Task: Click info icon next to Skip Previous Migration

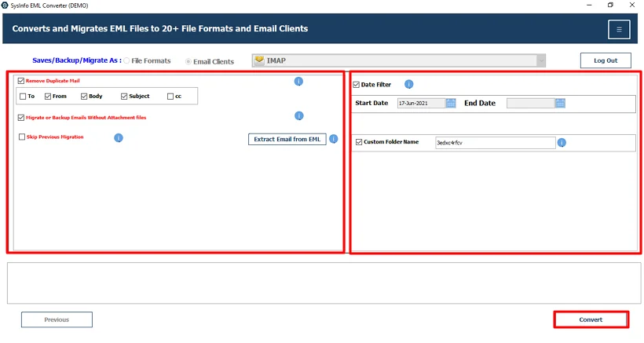Action: 119,138
